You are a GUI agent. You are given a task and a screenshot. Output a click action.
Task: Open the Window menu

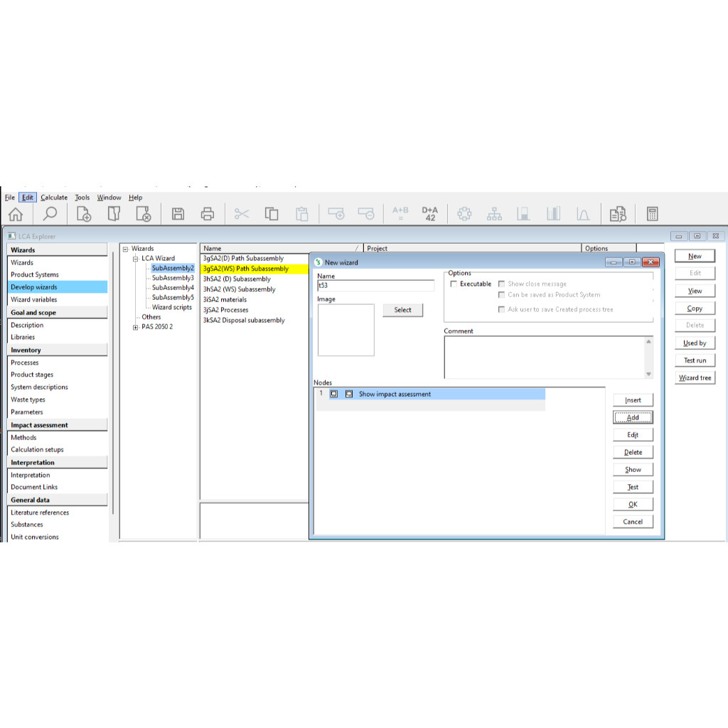click(109, 198)
